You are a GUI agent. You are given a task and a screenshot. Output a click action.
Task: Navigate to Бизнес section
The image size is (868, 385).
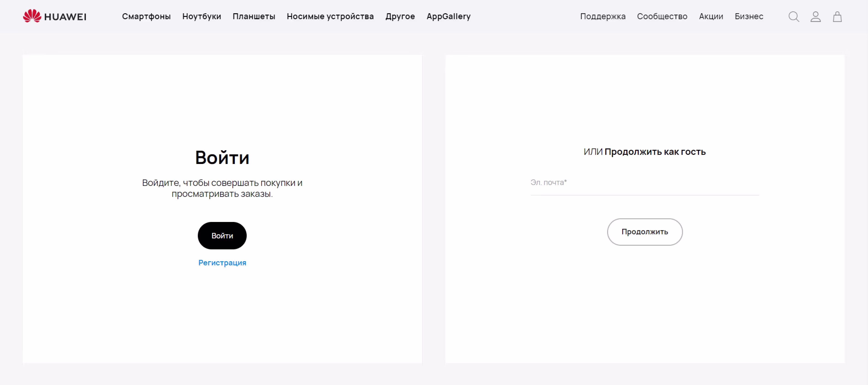[x=749, y=16]
